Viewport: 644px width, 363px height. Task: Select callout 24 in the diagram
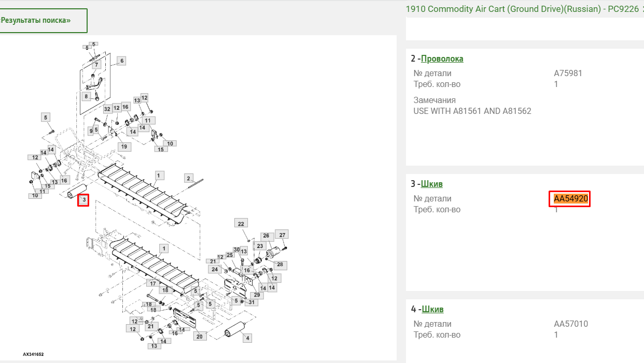pos(214,269)
